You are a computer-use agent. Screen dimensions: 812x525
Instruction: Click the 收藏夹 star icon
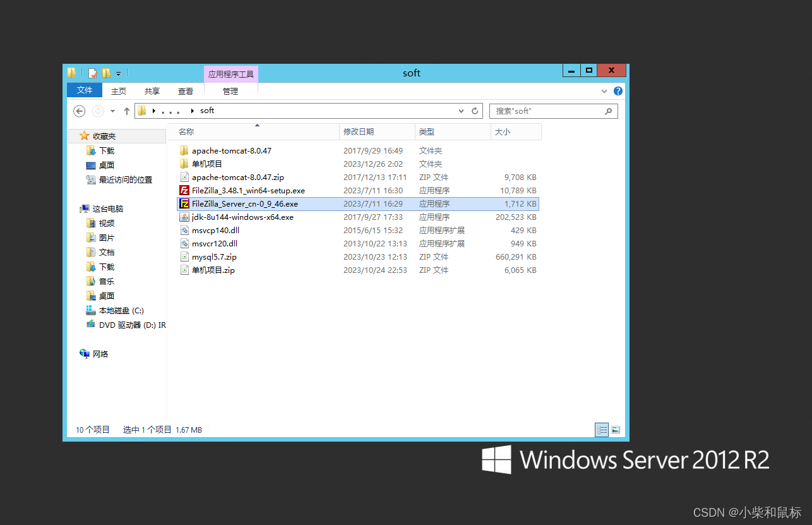point(85,136)
